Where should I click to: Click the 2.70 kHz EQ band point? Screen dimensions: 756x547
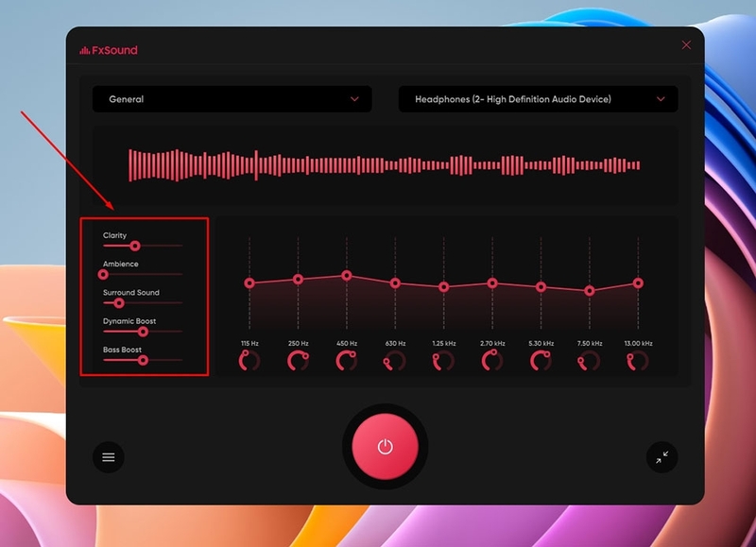492,282
